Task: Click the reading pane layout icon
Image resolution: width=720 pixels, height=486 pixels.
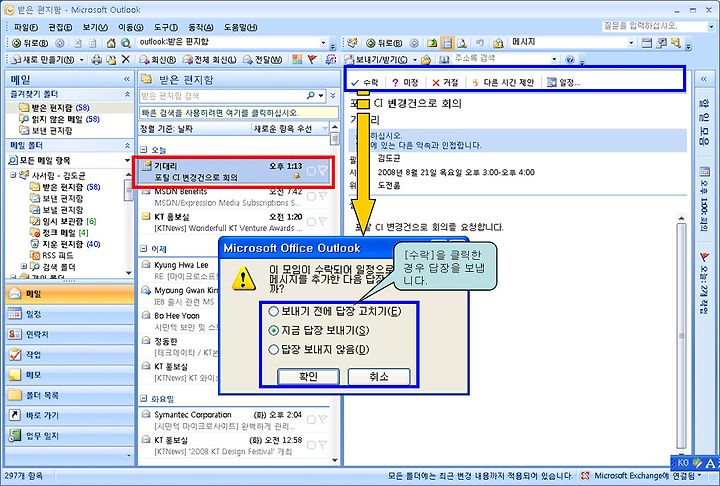Action: coord(447,43)
